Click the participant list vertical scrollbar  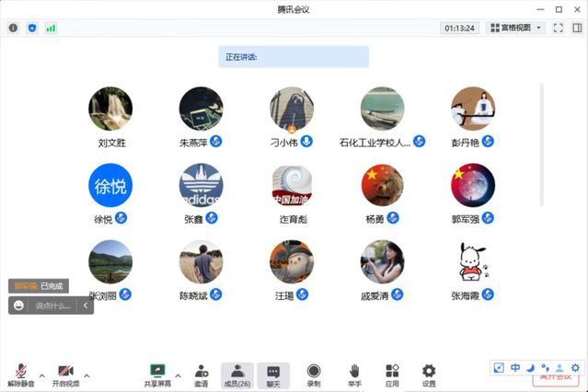[x=540, y=138]
